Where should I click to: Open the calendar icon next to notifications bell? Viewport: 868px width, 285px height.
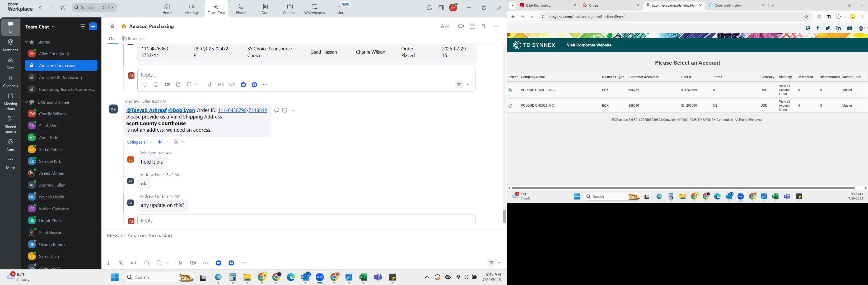[x=441, y=8]
